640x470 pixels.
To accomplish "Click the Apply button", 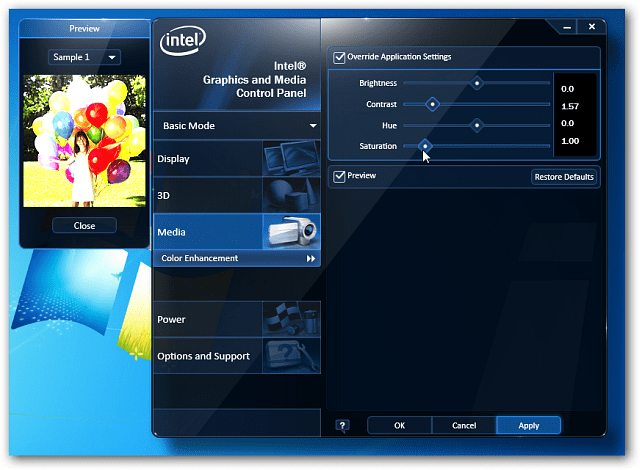I will click(x=529, y=426).
